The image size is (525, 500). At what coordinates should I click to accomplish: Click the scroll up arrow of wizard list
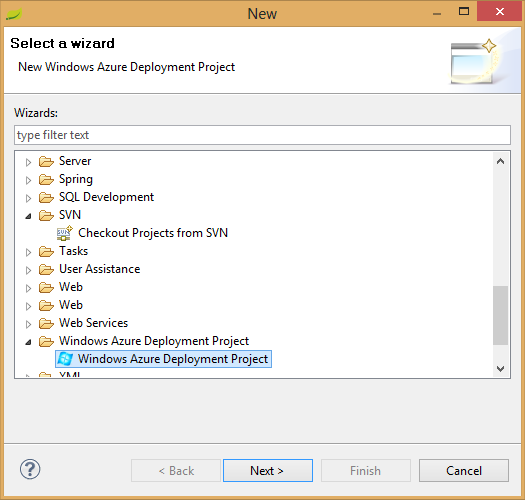(501, 161)
